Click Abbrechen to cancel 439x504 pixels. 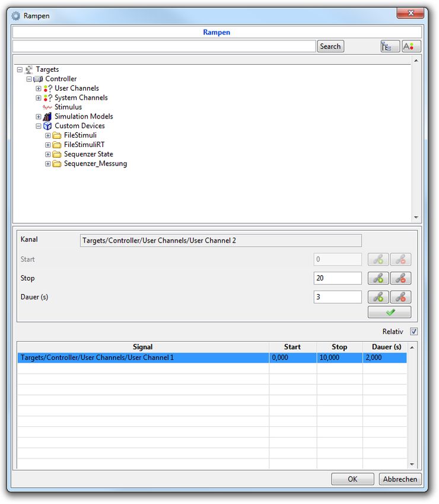tap(400, 479)
